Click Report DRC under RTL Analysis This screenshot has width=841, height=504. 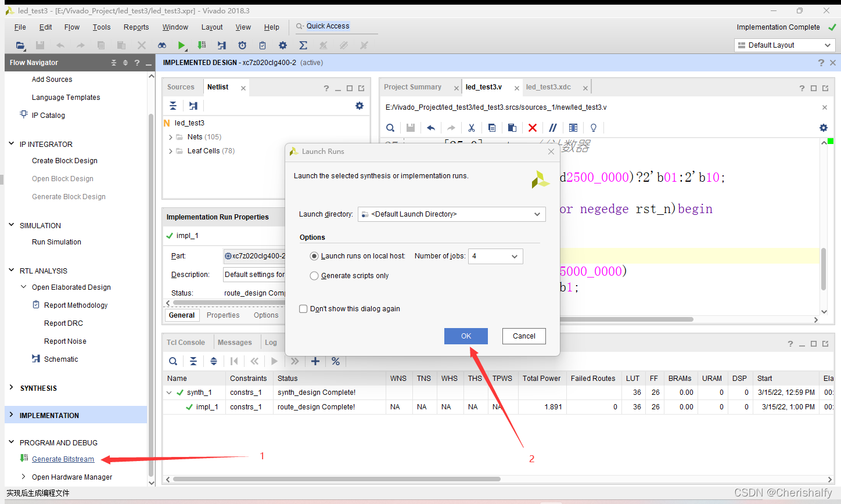[63, 323]
